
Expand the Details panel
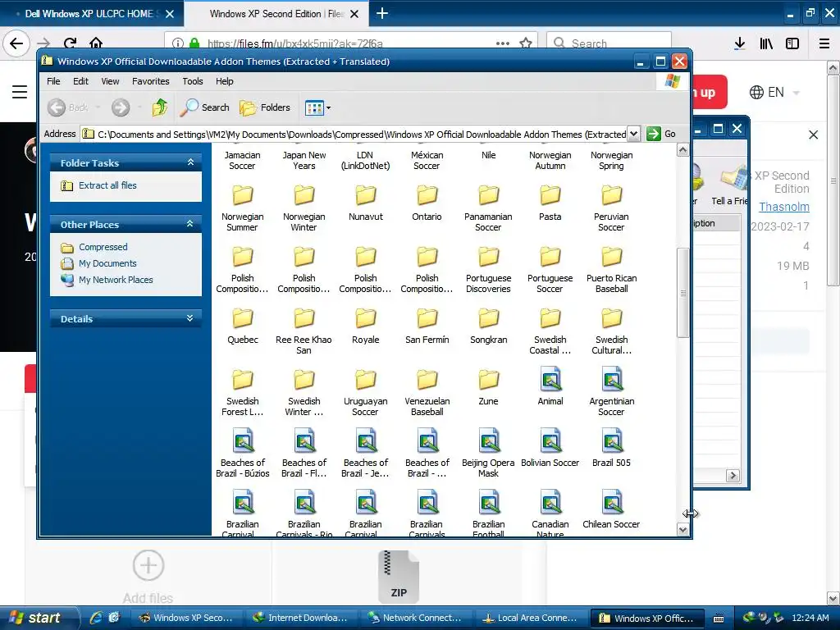(190, 318)
